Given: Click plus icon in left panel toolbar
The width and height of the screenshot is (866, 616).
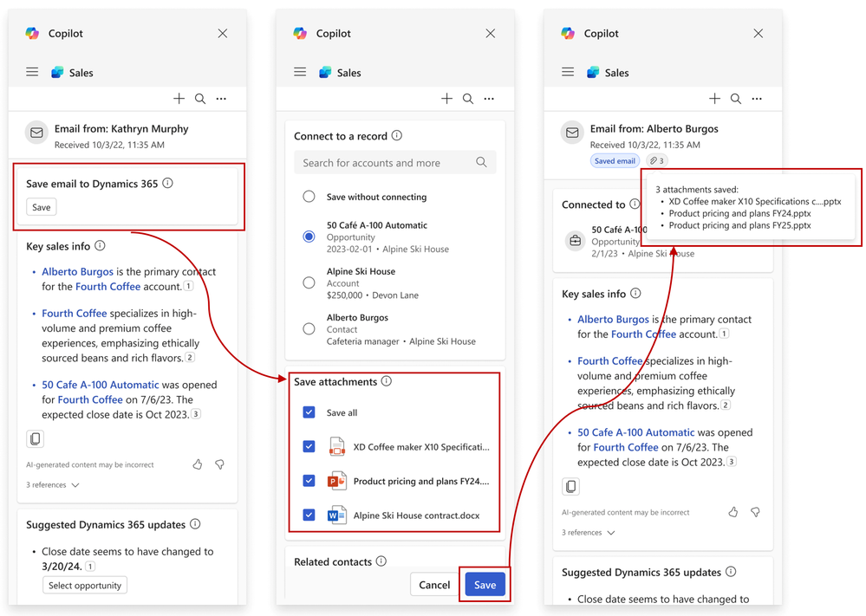Looking at the screenshot, I should pos(179,99).
